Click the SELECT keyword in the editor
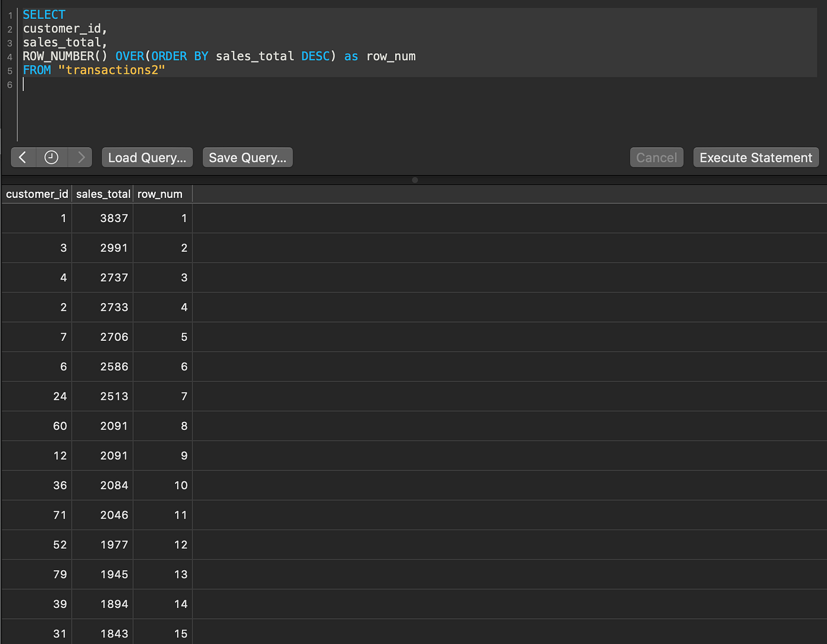The image size is (827, 644). 44,14
